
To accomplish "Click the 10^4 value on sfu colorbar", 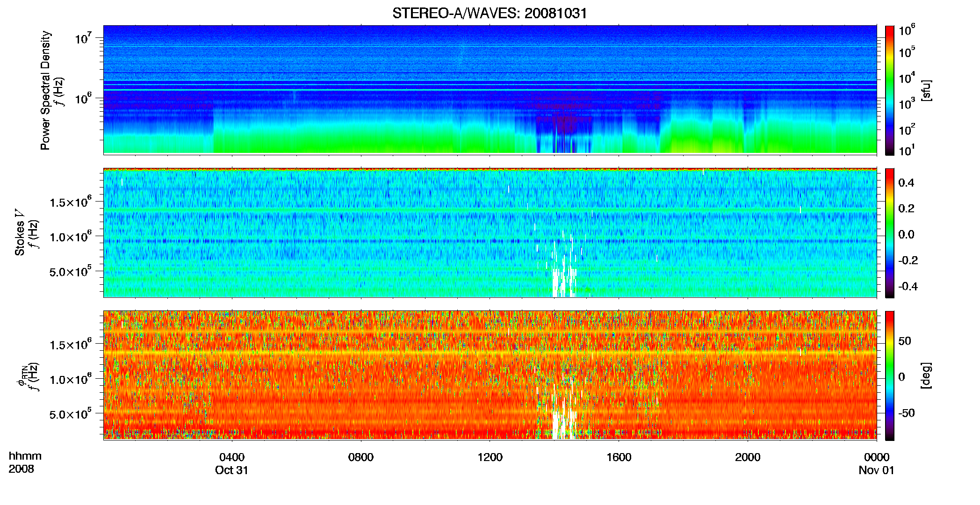I will pyautogui.click(x=907, y=78).
